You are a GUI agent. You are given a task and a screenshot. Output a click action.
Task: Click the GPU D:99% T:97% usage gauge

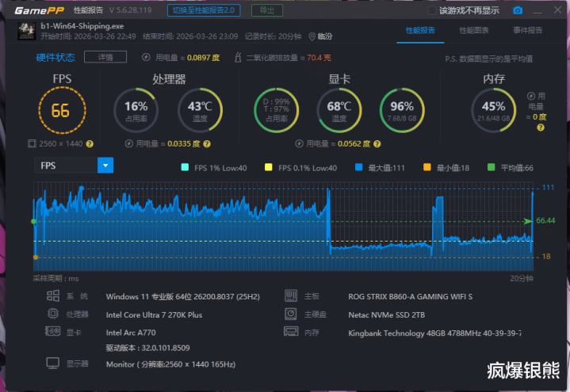pyautogui.click(x=276, y=110)
